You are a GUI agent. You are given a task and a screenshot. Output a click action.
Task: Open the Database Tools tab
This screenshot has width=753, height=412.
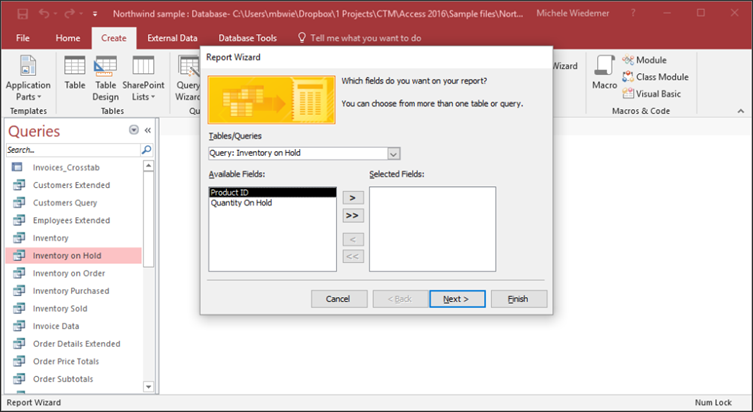(x=247, y=38)
